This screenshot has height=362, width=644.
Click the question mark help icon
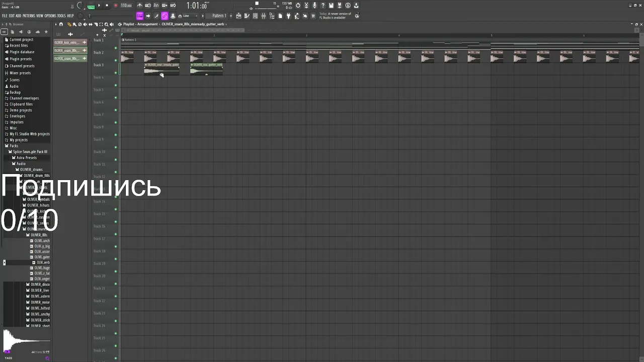(323, 6)
